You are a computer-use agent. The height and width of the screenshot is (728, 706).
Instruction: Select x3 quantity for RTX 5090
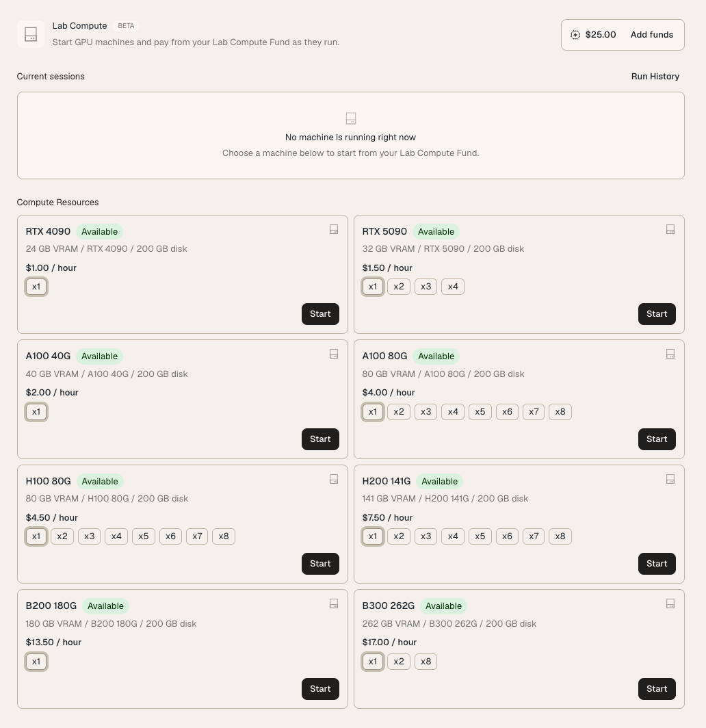pyautogui.click(x=426, y=287)
